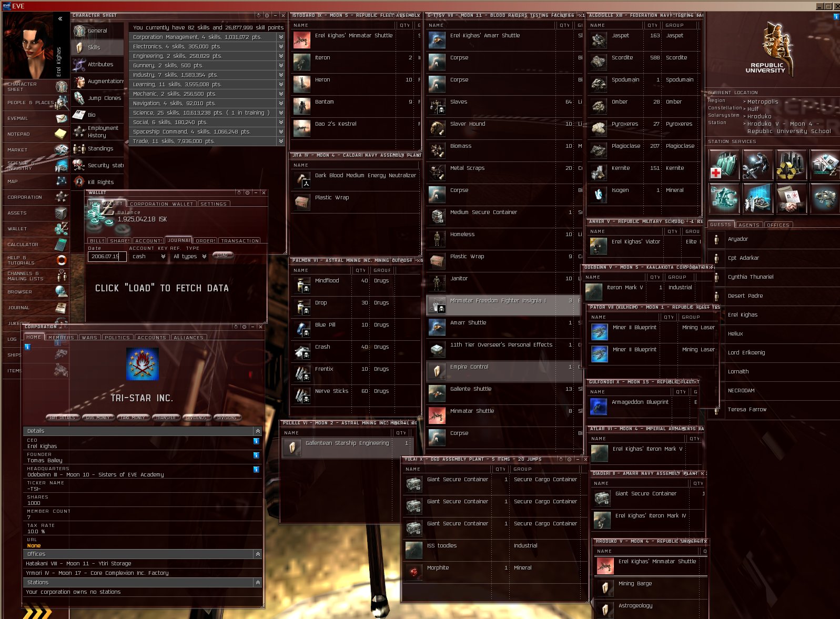Switch to the wallet Bills tab
Screen dimensions: 840x619
[97, 241]
